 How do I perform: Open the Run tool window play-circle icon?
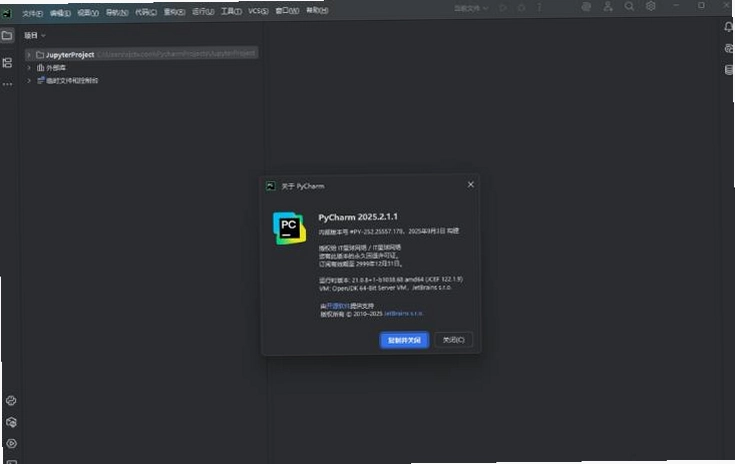(x=12, y=443)
